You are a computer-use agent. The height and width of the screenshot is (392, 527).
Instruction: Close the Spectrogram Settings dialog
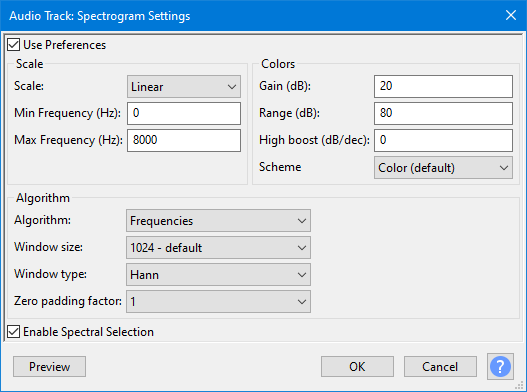pos(511,15)
